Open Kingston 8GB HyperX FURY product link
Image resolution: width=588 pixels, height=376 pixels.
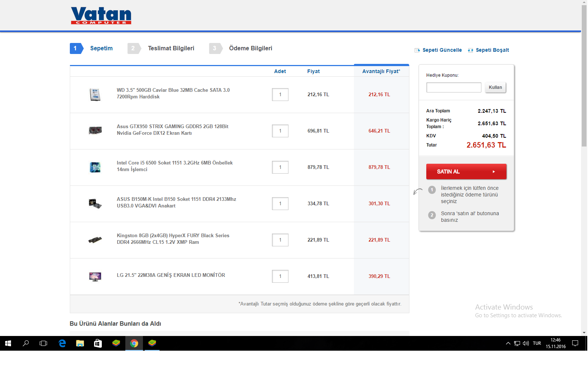coord(173,239)
